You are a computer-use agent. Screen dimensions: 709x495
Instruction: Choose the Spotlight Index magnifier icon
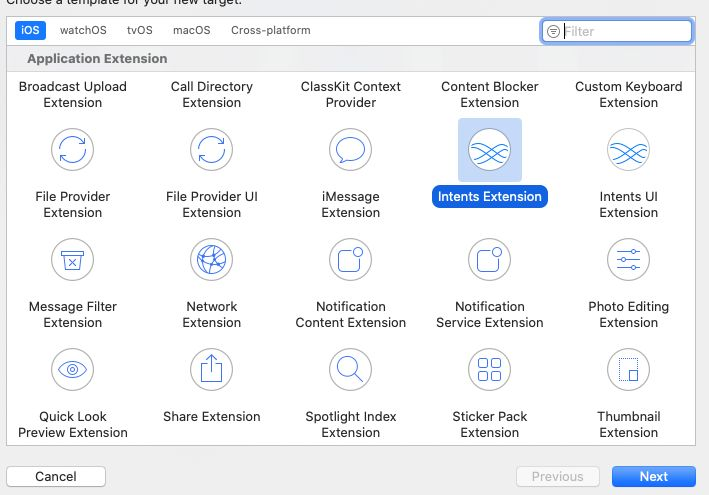[x=350, y=369]
